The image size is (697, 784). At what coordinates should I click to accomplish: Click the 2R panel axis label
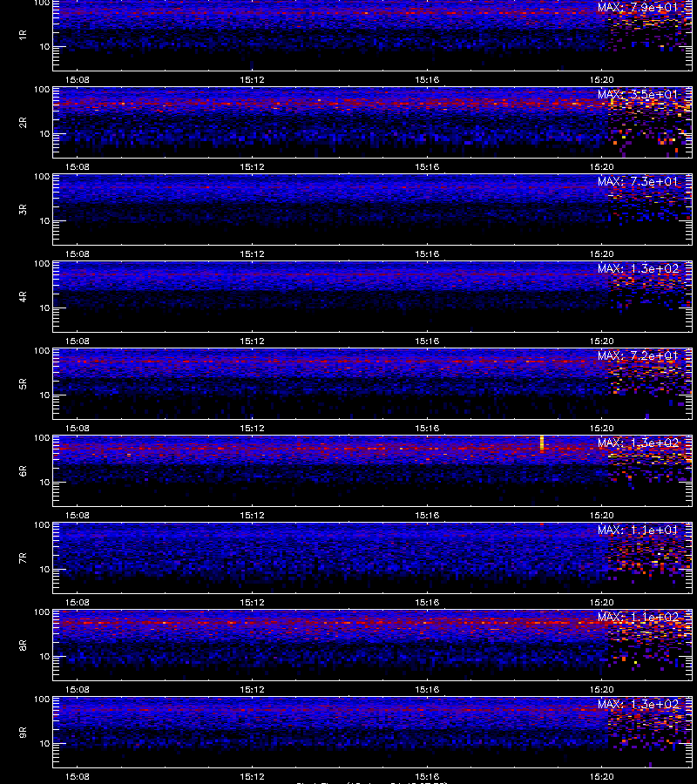point(23,123)
